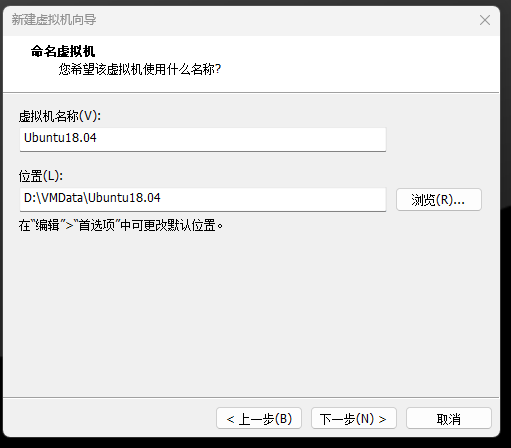Click the 虚拟机名称 input field
The image size is (511, 448).
203,139
